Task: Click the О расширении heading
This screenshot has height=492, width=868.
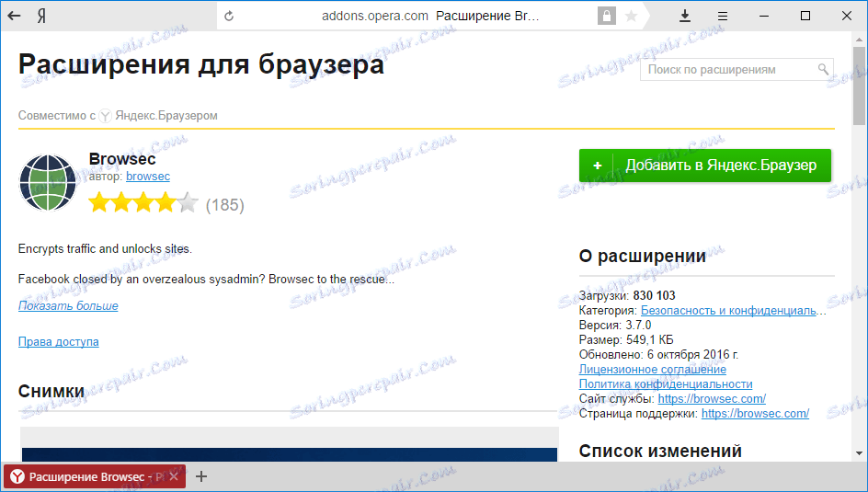Action: 643,257
